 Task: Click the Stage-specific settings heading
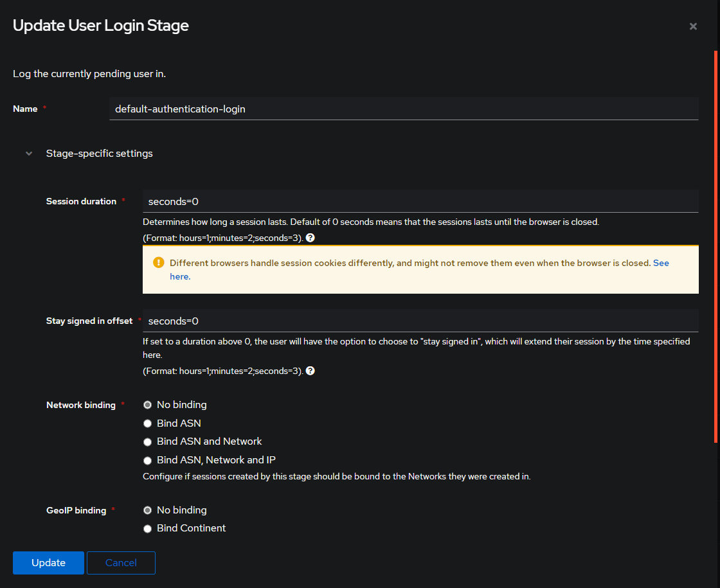tap(99, 154)
